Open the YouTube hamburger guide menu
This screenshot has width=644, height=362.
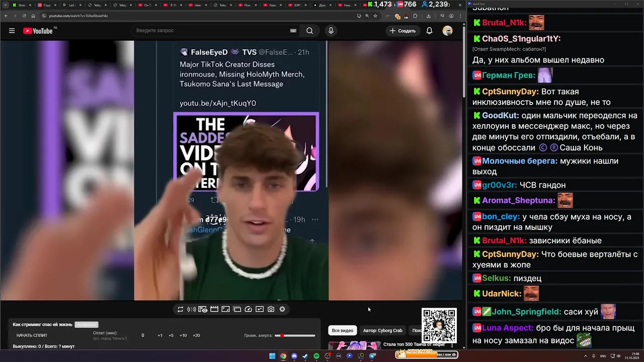(12, 31)
